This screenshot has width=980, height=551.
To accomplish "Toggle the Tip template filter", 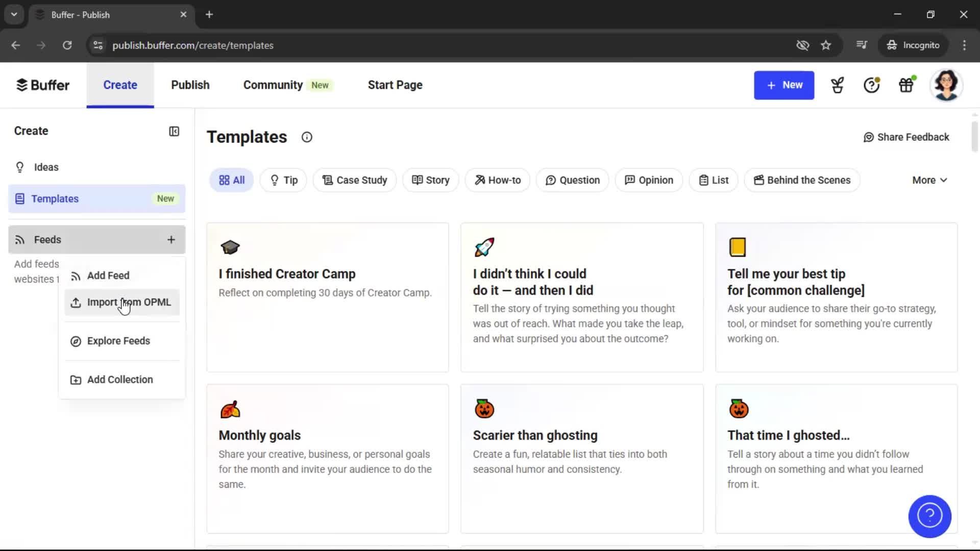I will (x=283, y=180).
